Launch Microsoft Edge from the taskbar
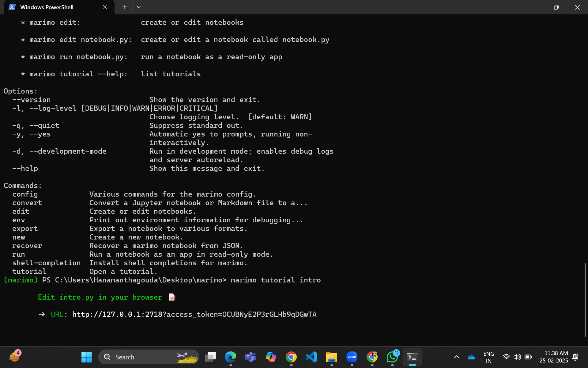The image size is (588, 368). [231, 357]
